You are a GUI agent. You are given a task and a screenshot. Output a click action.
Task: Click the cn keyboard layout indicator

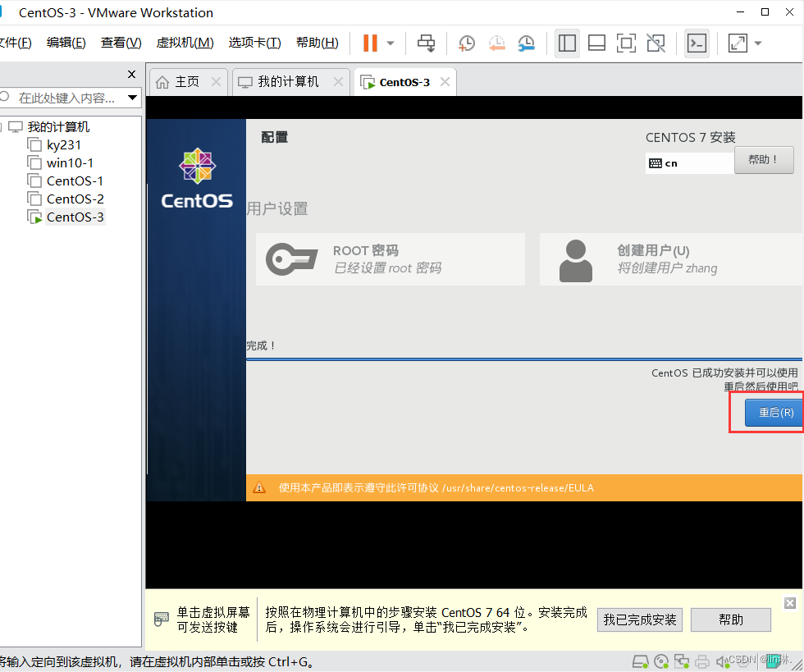pyautogui.click(x=689, y=163)
